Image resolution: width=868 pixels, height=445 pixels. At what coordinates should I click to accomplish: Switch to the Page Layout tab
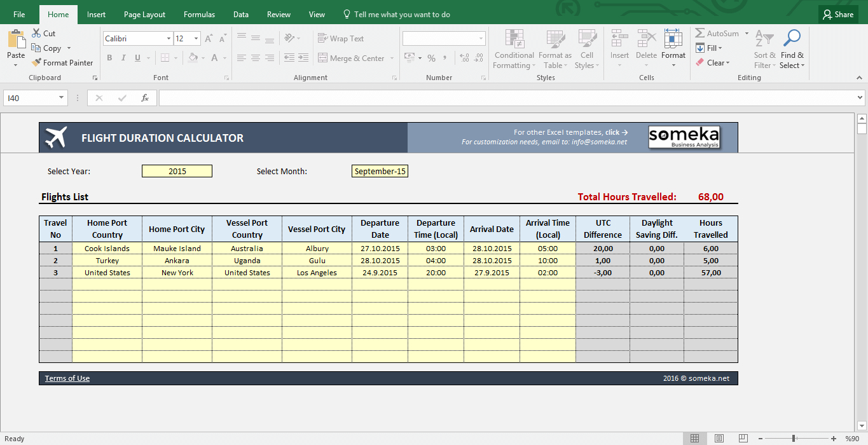tap(144, 15)
